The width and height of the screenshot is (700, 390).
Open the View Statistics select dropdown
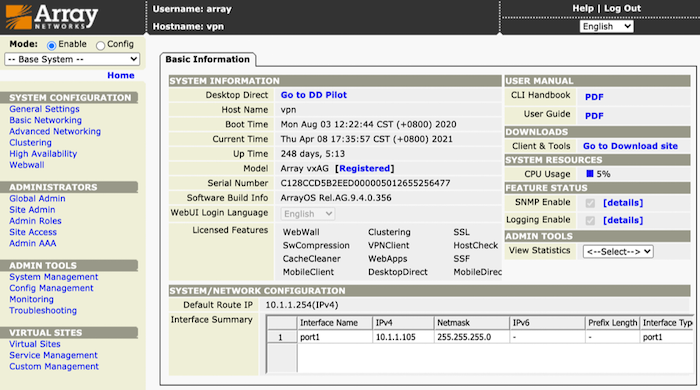tap(618, 252)
